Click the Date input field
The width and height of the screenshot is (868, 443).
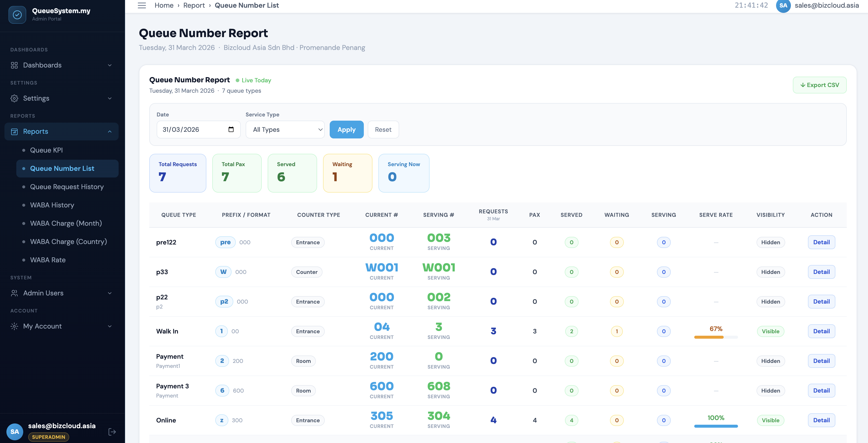click(198, 130)
